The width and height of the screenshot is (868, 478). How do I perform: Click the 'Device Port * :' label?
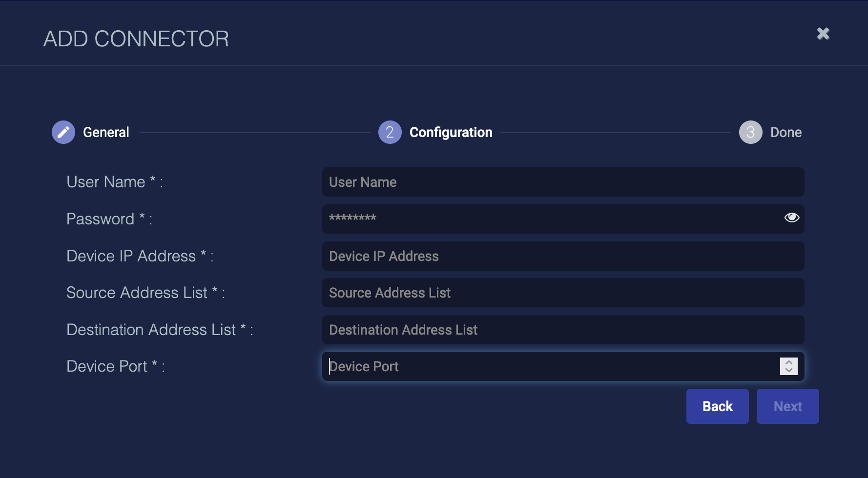point(116,366)
